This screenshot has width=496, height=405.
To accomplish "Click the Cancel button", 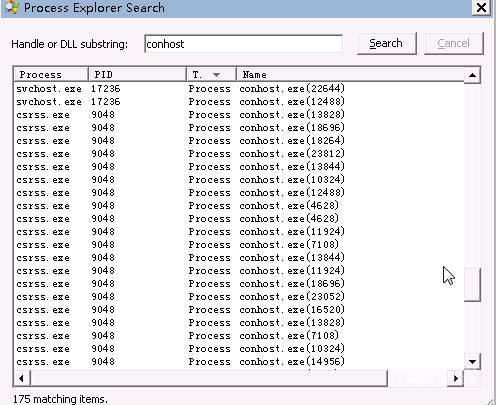I will 454,43.
